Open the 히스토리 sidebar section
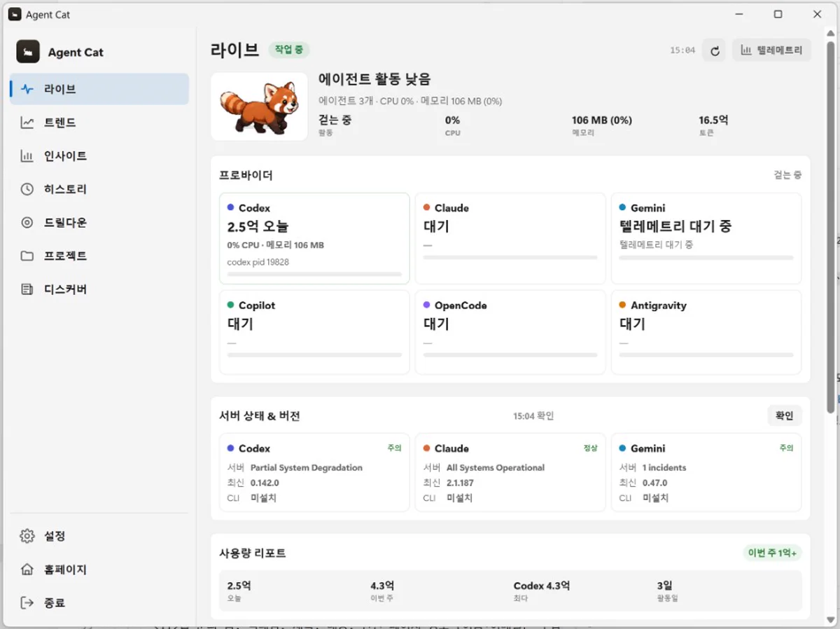This screenshot has height=629, width=840. point(99,189)
